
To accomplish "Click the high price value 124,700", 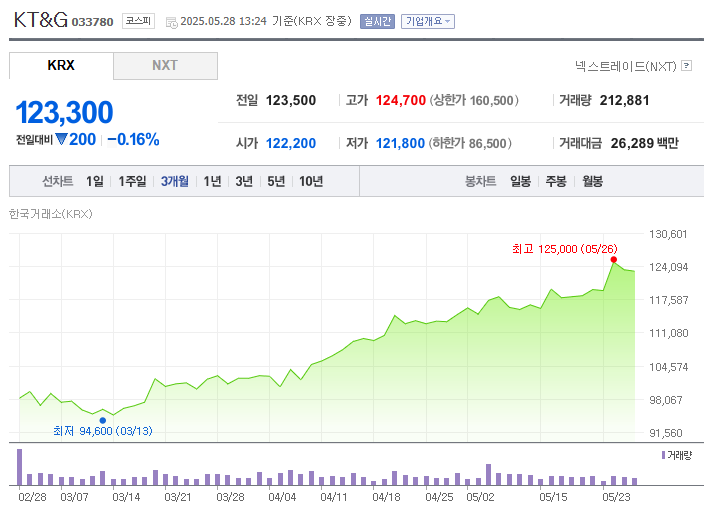I will (x=400, y=100).
